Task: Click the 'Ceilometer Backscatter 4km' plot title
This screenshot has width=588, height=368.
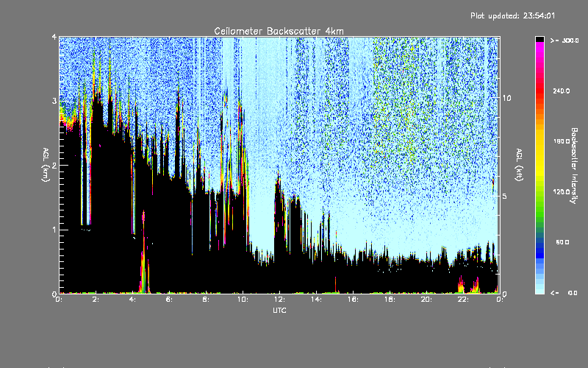Action: pos(279,31)
